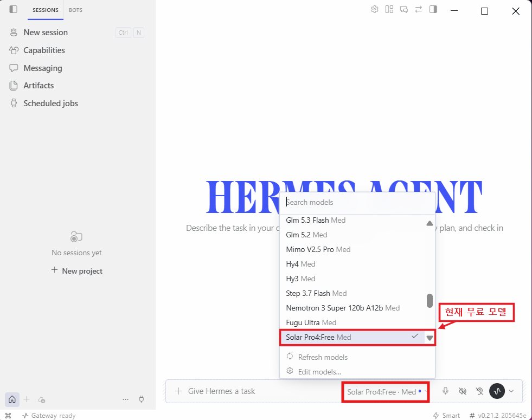532x420 pixels.
Task: Click the plug connection icon
Action: click(x=142, y=399)
